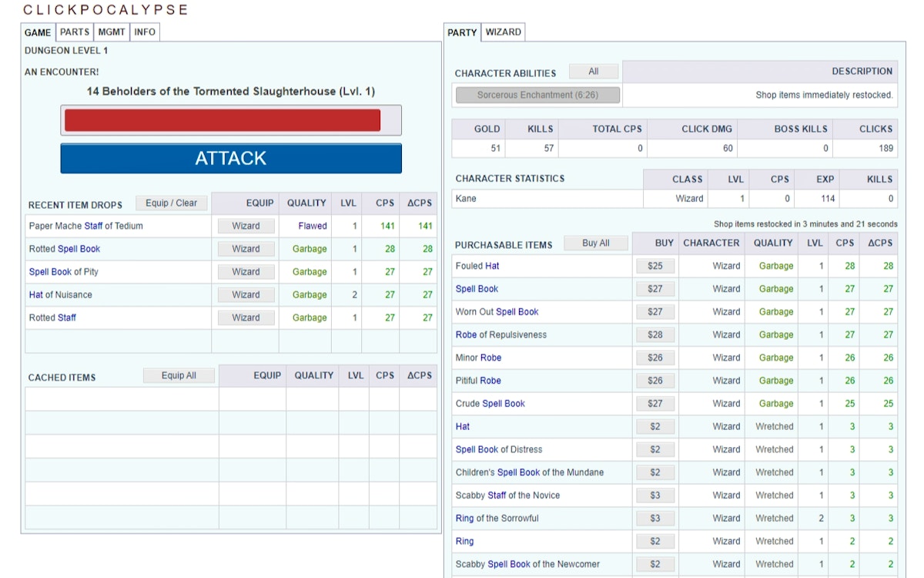Click Equip All for cached items
This screenshot has height=578, width=924.
pos(179,376)
